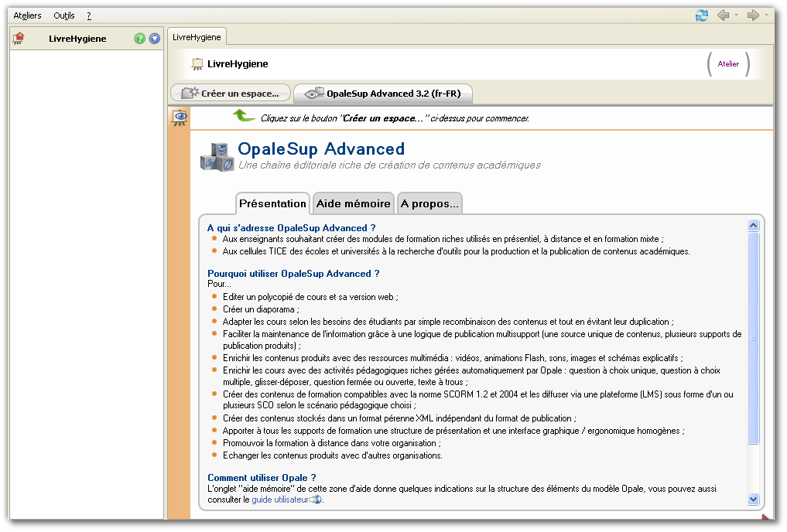The height and width of the screenshot is (532, 787).
Task: Click the refresh icon in the top toolbar
Action: (702, 15)
